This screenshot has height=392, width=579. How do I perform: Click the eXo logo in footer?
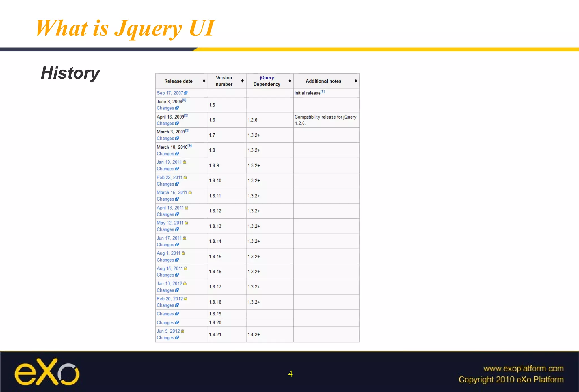[x=47, y=372]
